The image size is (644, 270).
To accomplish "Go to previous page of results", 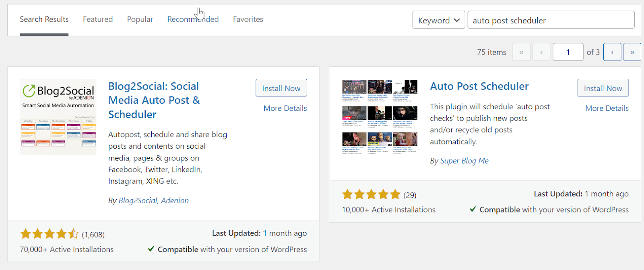I will click(541, 52).
